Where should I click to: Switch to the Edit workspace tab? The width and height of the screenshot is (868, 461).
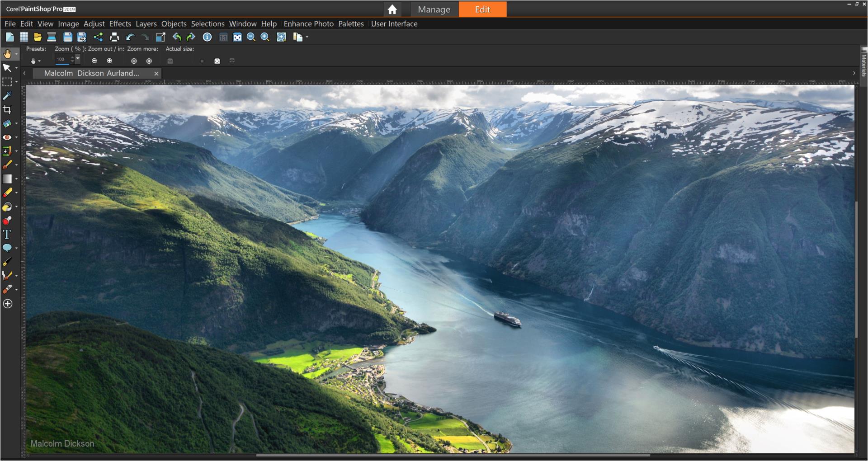pos(482,9)
